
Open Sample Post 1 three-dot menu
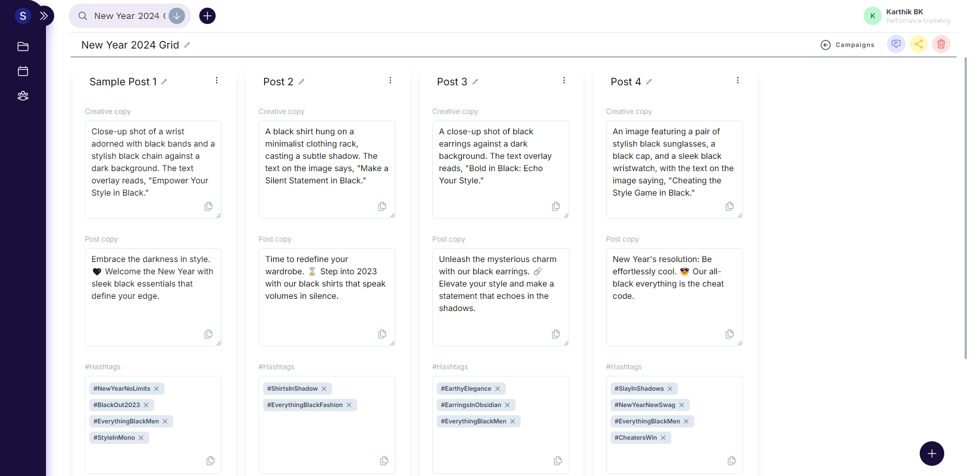[217, 80]
